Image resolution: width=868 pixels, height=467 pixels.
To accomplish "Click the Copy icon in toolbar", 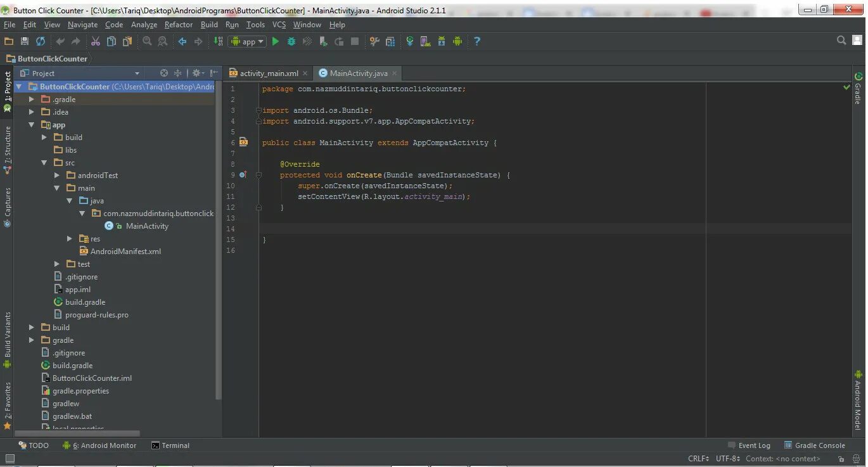I will tap(112, 41).
